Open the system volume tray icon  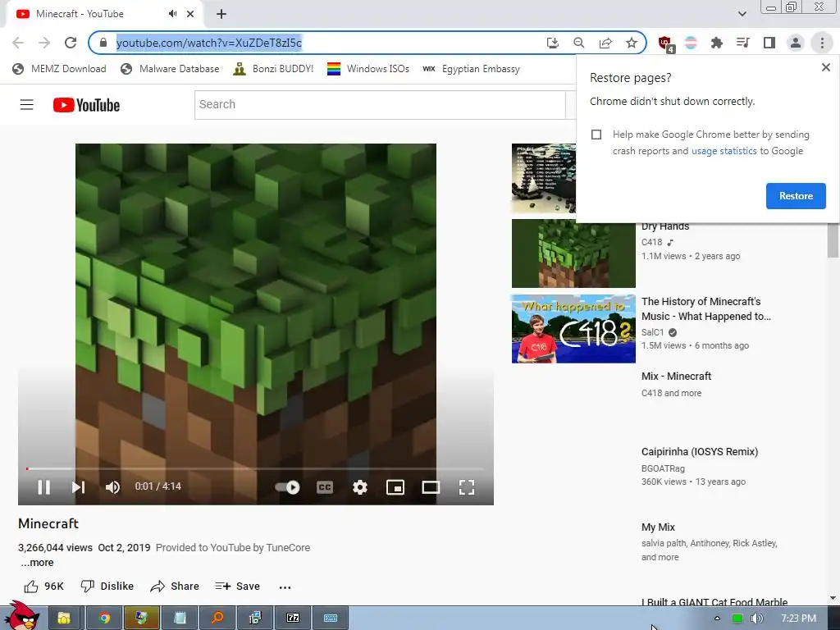click(756, 619)
